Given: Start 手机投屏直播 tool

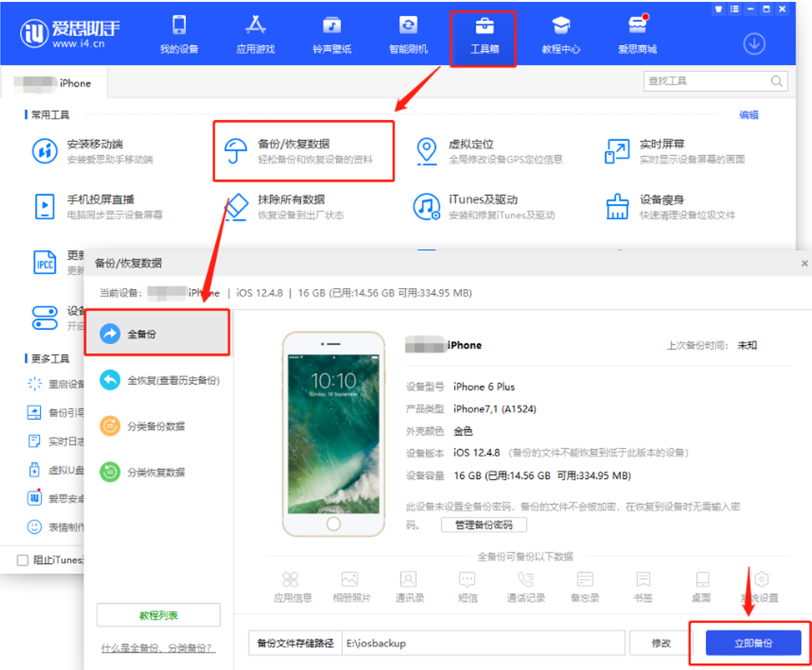Looking at the screenshot, I should click(x=98, y=207).
